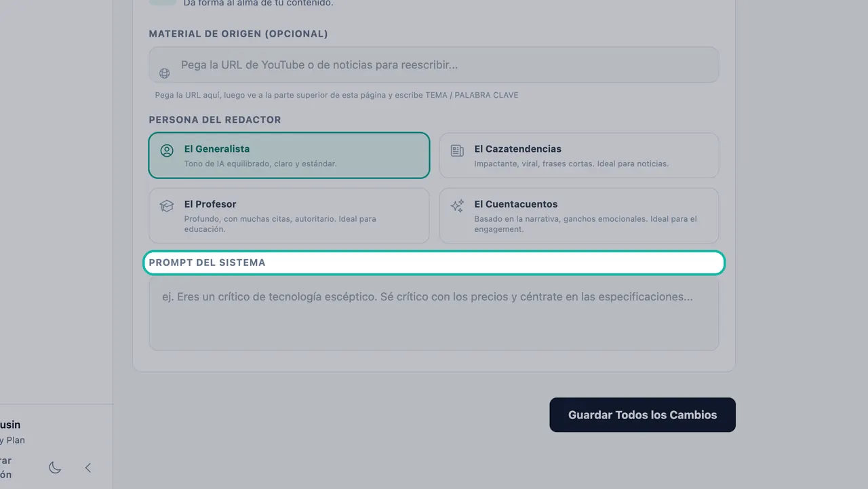This screenshot has height=489, width=868.
Task: Click 'Profundo, con muchas citas' description
Action: [x=280, y=224]
